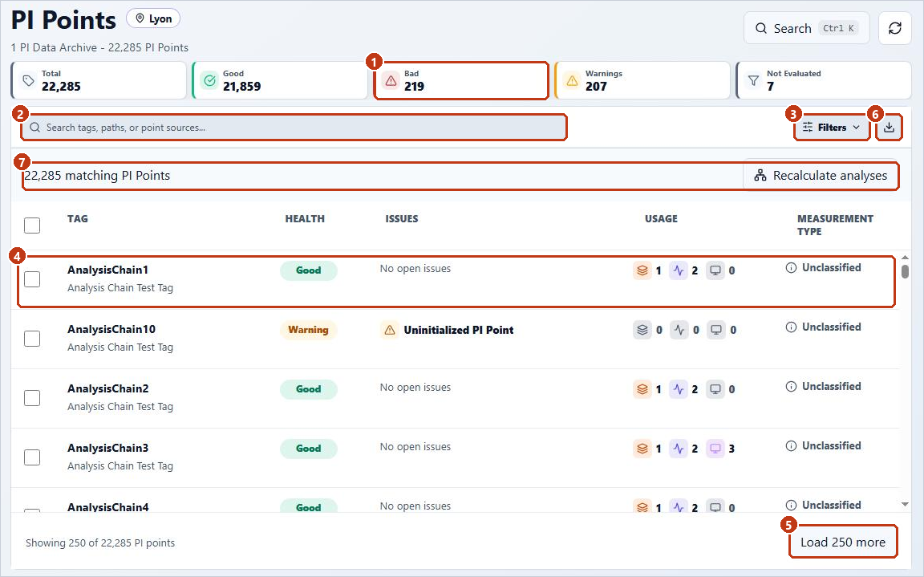This screenshot has height=577, width=924.
Task: Click info icon beside AnalysisChain10 Unclassified
Action: click(x=792, y=327)
